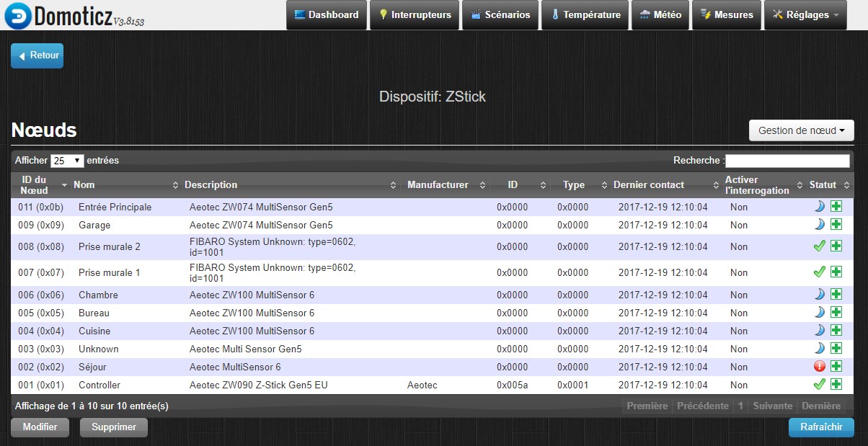This screenshot has height=446, width=868.
Task: Sort table by Type column
Action: [x=580, y=185]
